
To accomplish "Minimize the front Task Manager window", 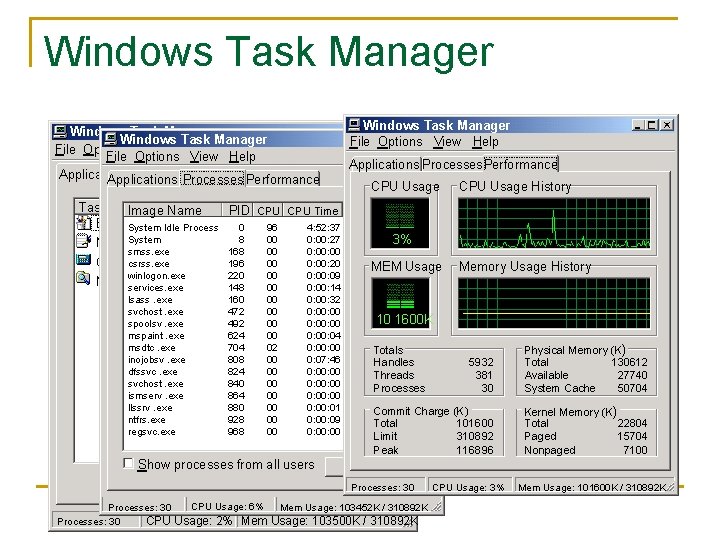I will [637, 125].
